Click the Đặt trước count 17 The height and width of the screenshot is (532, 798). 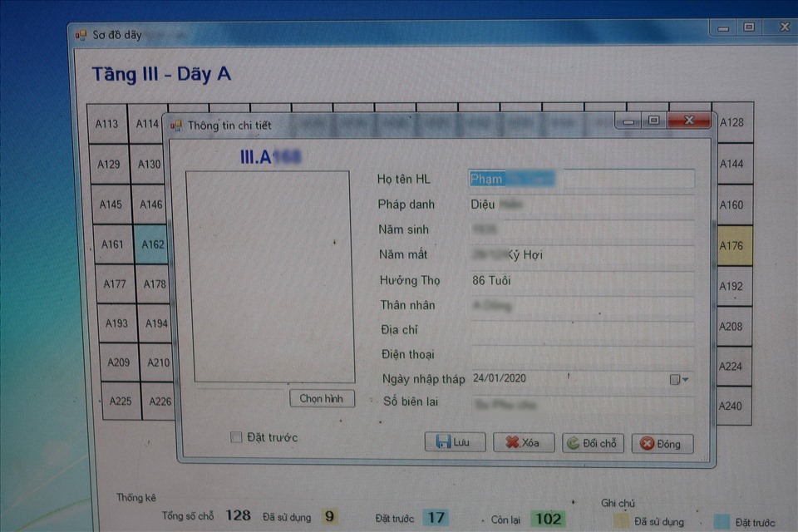[436, 518]
